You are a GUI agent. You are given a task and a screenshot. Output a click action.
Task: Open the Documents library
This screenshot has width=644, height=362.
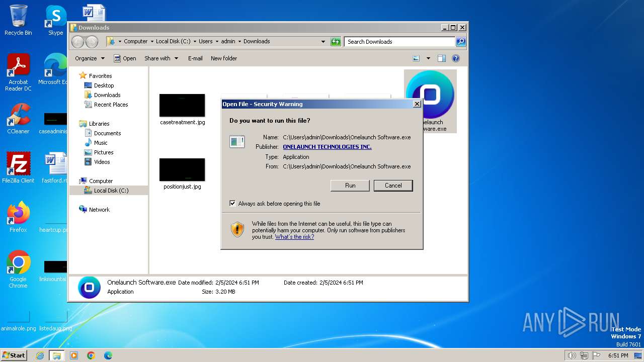107,133
